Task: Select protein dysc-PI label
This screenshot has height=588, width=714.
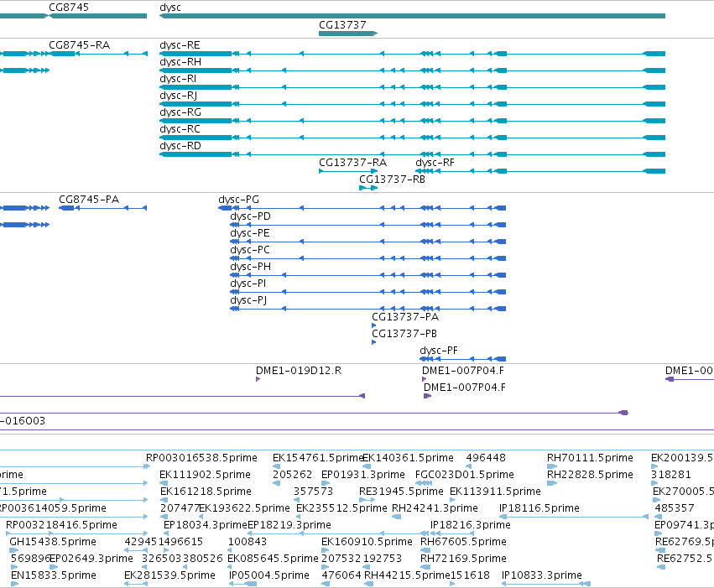Action: [248, 284]
